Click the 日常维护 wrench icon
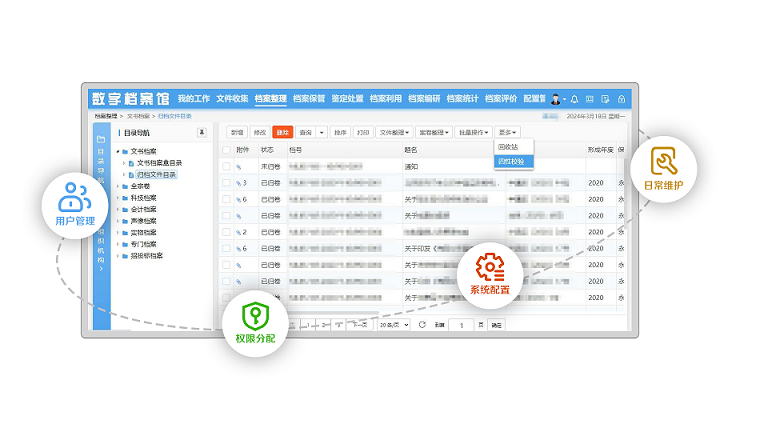The image size is (768, 432). pos(665,161)
